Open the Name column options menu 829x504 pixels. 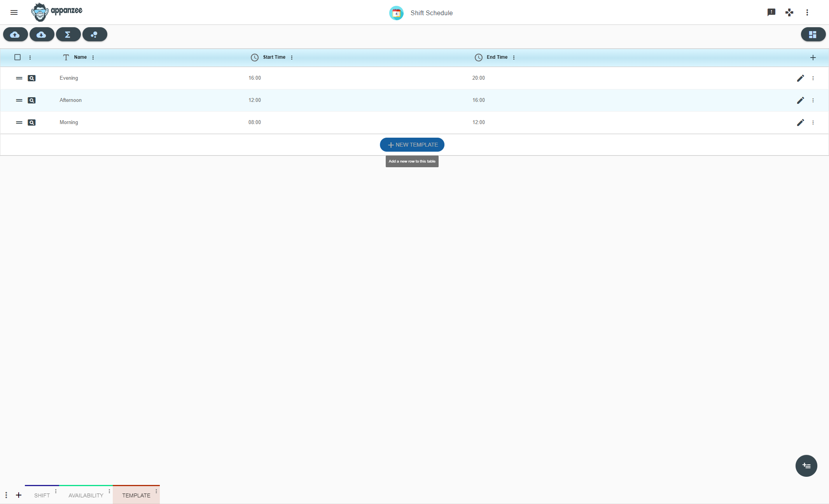tap(93, 57)
